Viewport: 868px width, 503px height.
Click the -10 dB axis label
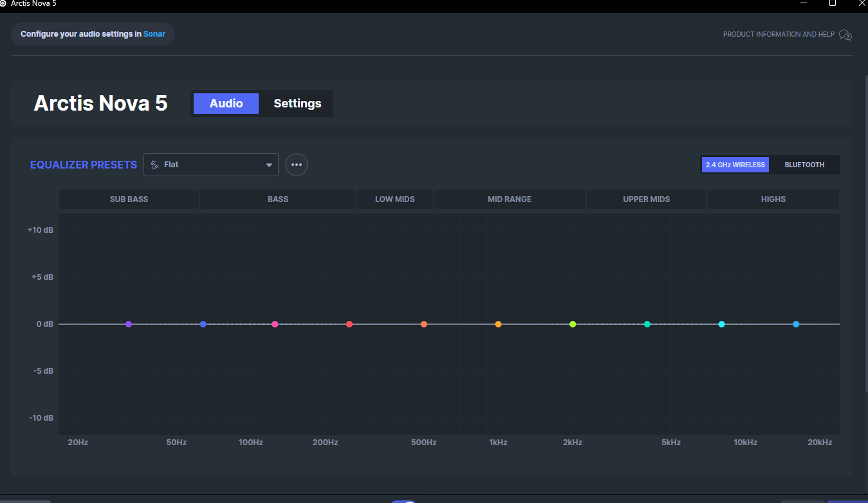(x=41, y=418)
